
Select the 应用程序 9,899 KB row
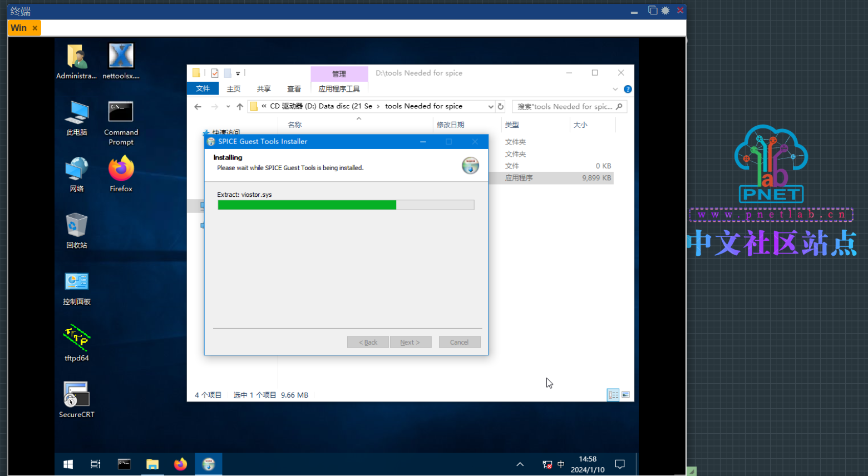click(551, 178)
